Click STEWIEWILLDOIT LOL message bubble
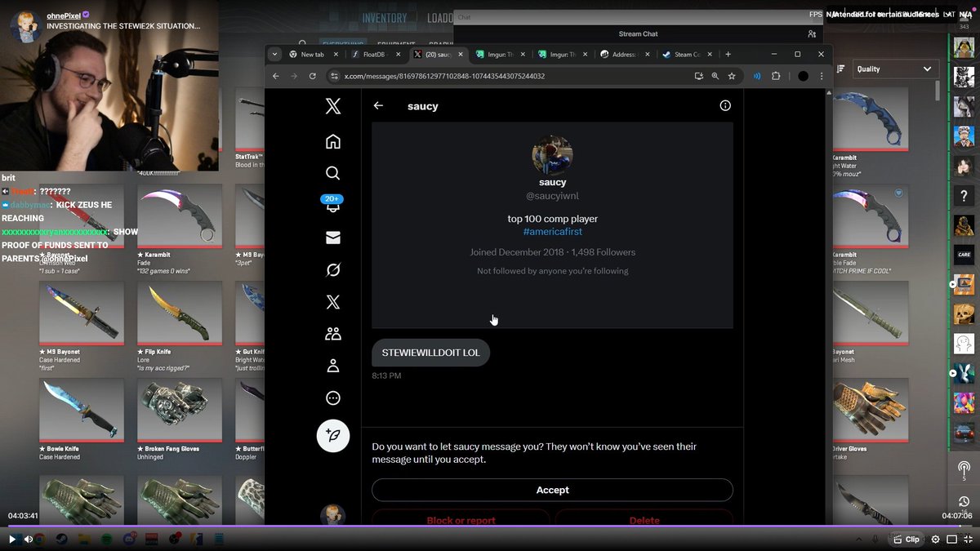This screenshot has height=551, width=980. point(430,353)
